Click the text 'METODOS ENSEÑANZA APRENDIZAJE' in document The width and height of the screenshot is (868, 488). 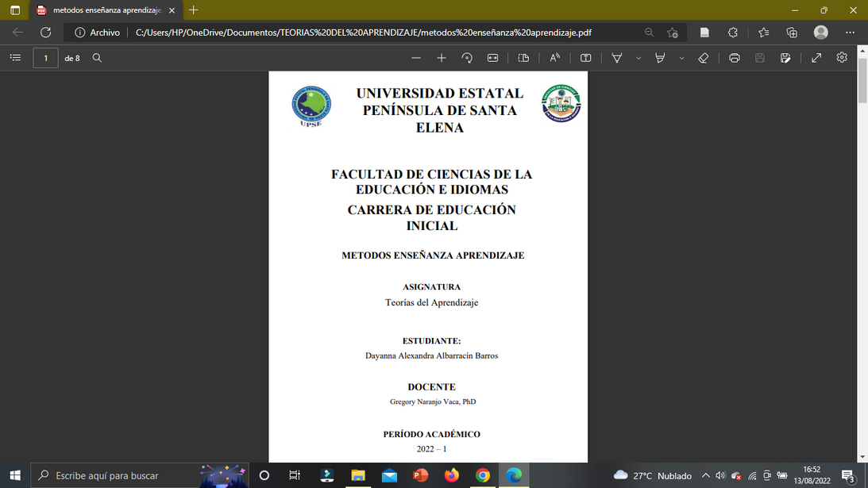433,255
